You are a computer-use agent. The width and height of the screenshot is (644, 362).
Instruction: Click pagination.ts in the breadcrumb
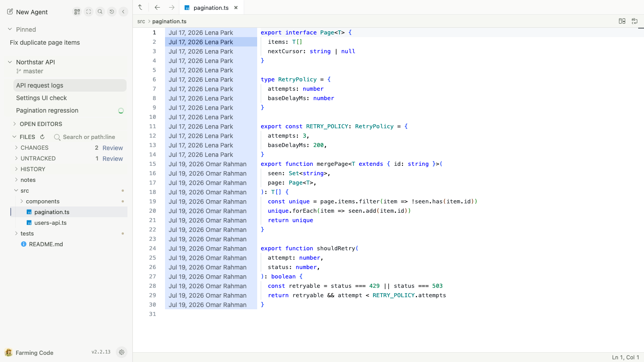(169, 21)
